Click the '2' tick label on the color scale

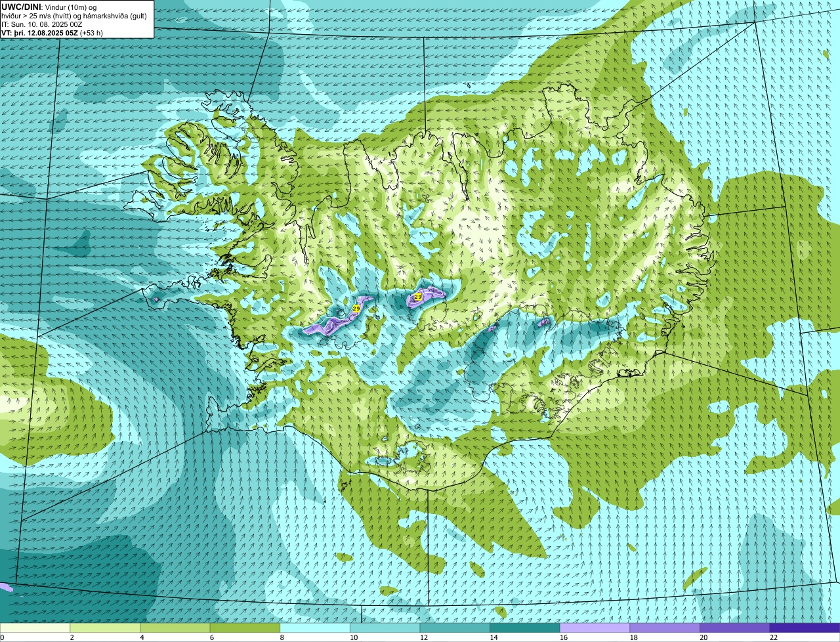(72, 637)
